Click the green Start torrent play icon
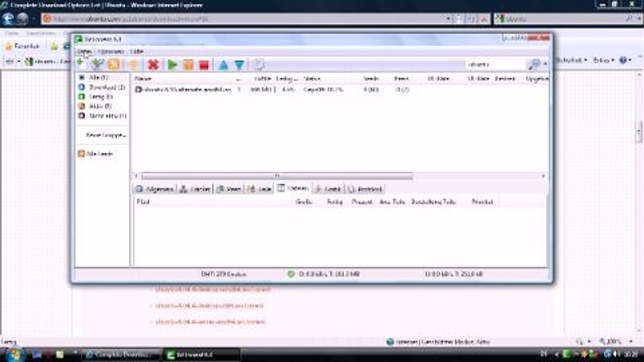 (172, 64)
